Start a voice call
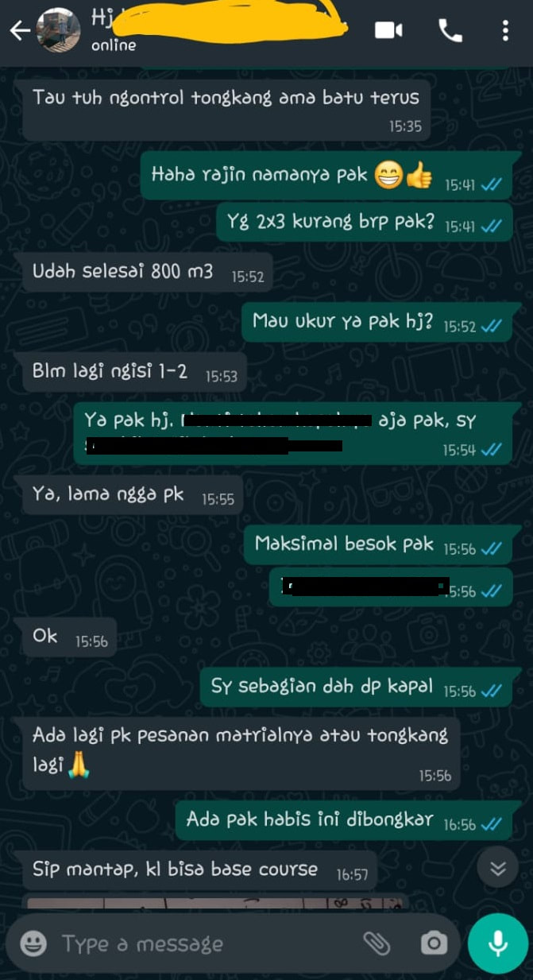 [450, 30]
